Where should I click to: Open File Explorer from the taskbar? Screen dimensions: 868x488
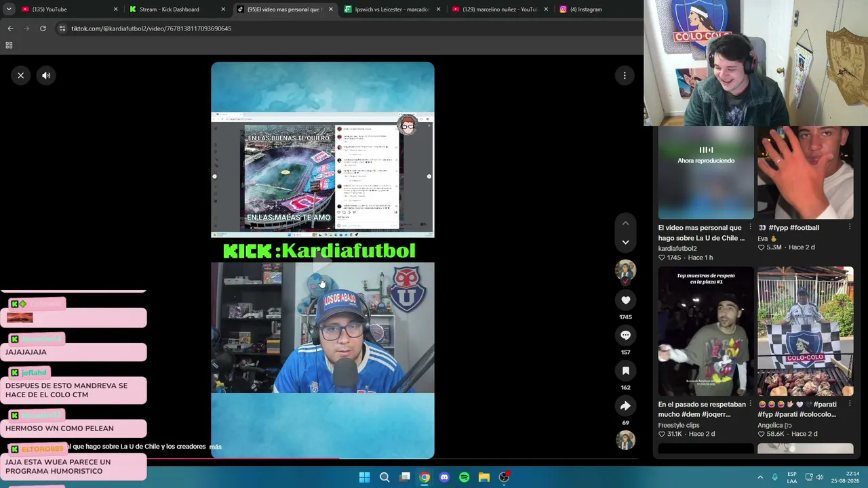tap(484, 477)
